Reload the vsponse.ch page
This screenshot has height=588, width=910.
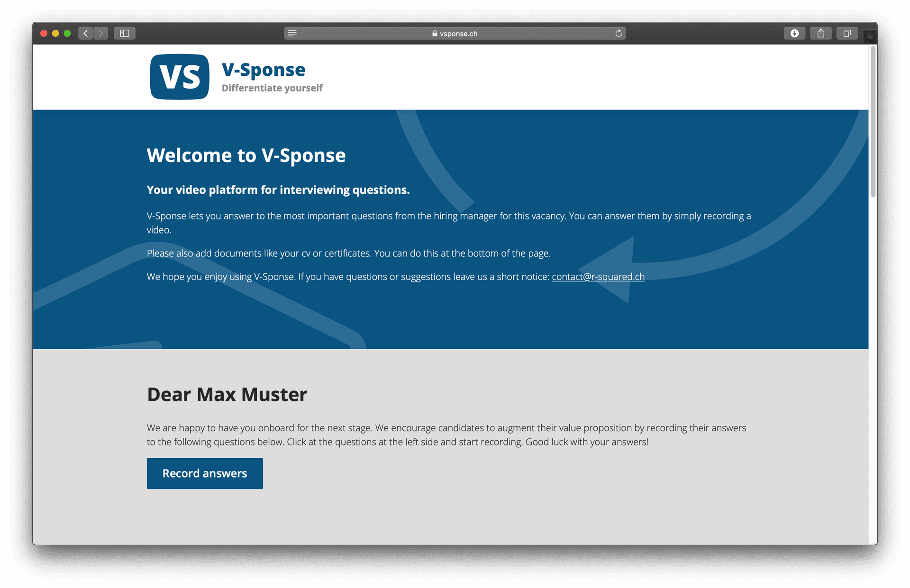(619, 33)
